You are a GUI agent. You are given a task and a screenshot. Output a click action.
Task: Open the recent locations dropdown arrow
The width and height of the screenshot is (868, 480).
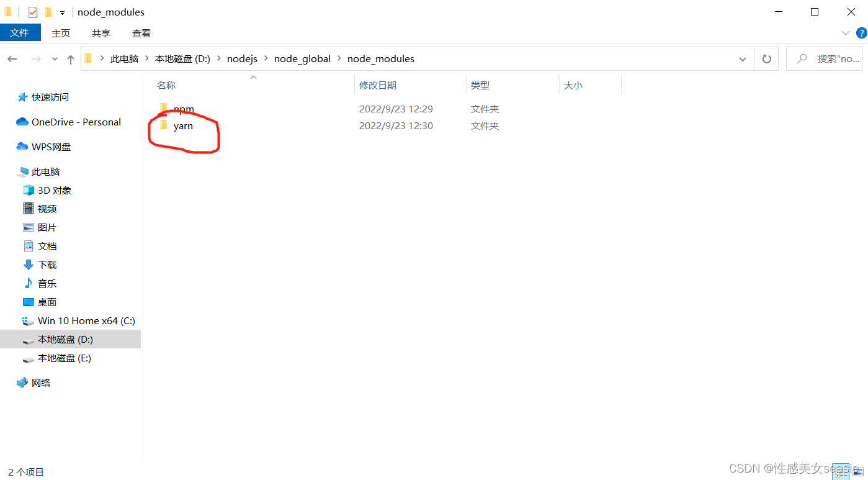55,59
